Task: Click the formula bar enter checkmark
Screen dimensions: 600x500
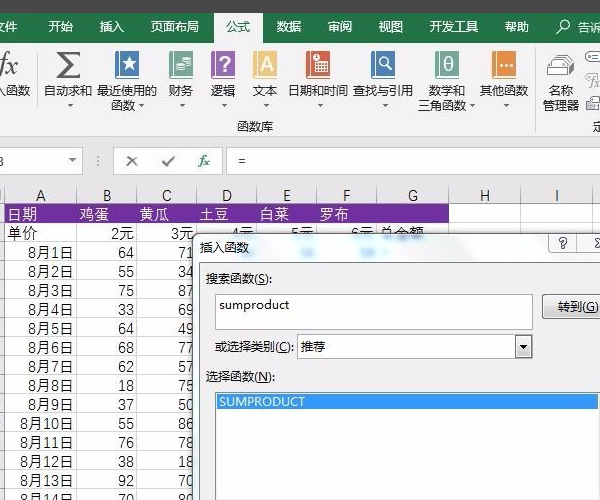Action: pyautogui.click(x=168, y=161)
